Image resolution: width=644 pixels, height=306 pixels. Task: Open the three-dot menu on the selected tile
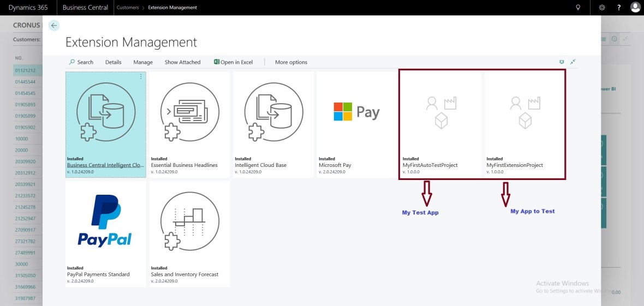141,77
